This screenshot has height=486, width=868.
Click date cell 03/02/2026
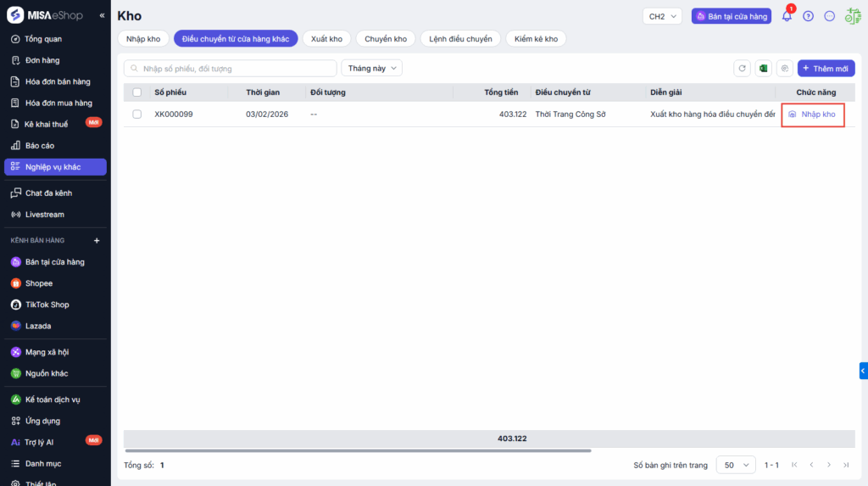tap(267, 115)
